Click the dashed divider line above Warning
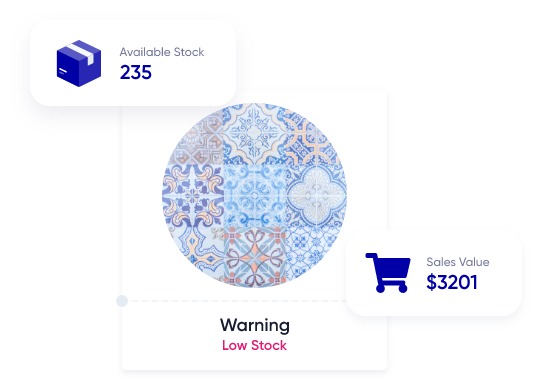Viewport: 537px width, 382px height. tap(238, 301)
